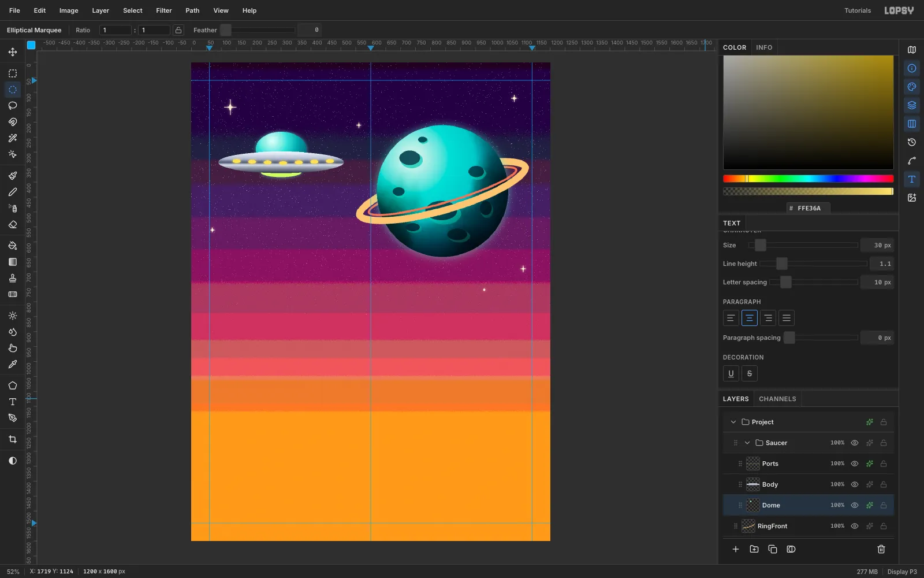
Task: Select the Eraser tool
Action: click(13, 224)
